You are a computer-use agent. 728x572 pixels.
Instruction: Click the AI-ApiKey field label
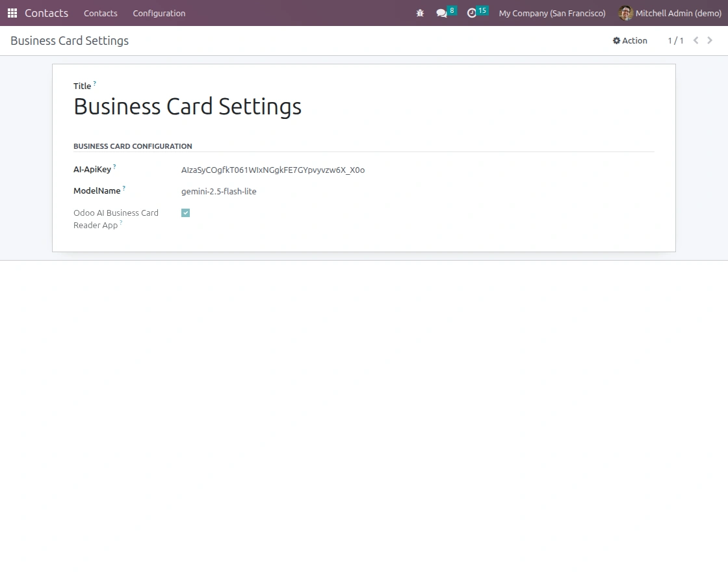coord(92,170)
